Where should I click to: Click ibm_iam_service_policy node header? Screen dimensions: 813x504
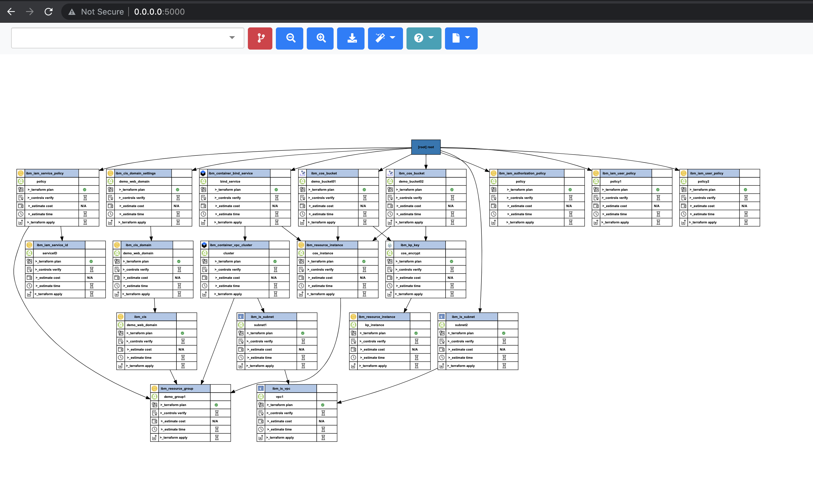52,173
